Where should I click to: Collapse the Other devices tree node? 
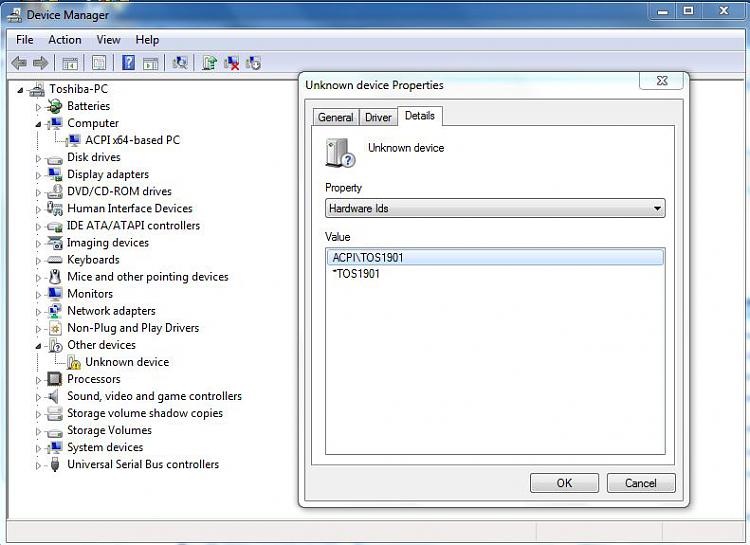tap(38, 345)
